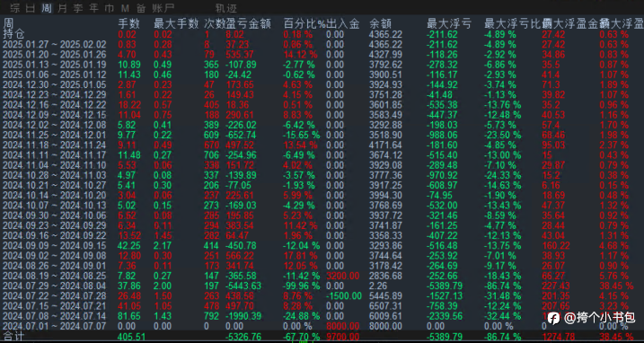The height and width of the screenshot is (343, 644).
Task: Select week row 2025.01.06 ~ 2025.01.12
Action: click(x=54, y=75)
